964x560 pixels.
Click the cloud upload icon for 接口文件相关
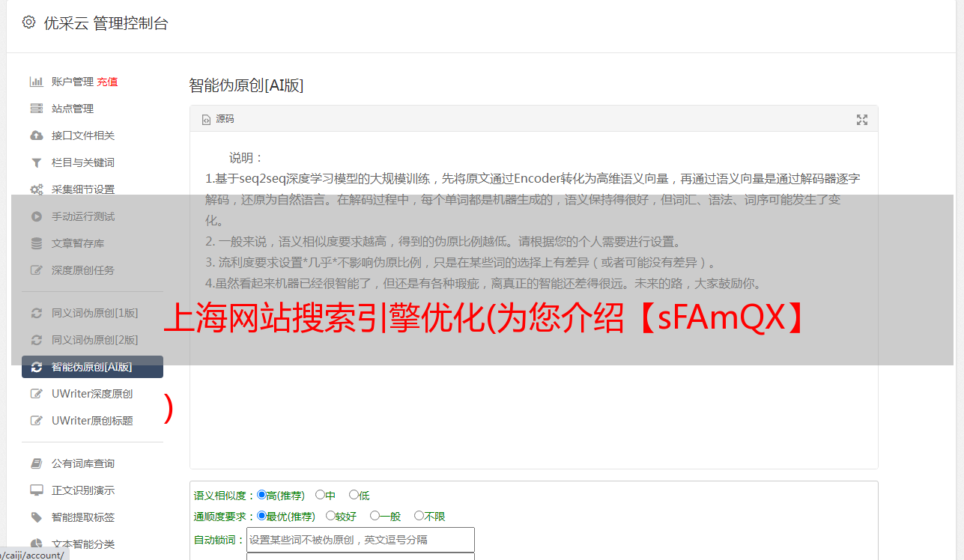[36, 136]
